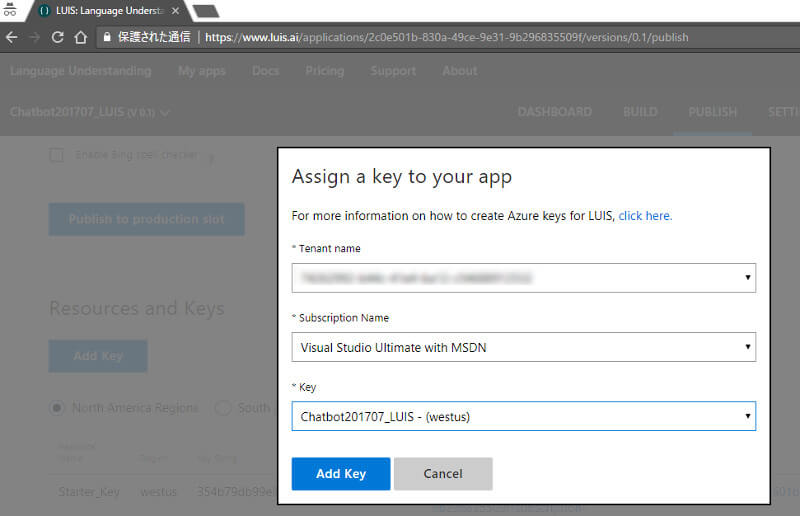Open About in top navigation
Viewport: 800px width, 516px height.
(x=460, y=71)
